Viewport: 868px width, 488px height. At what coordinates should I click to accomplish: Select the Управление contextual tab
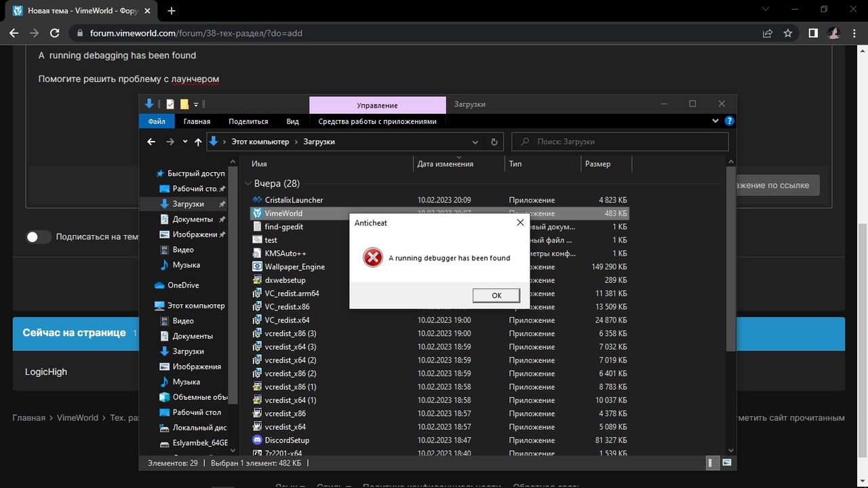[x=377, y=105]
